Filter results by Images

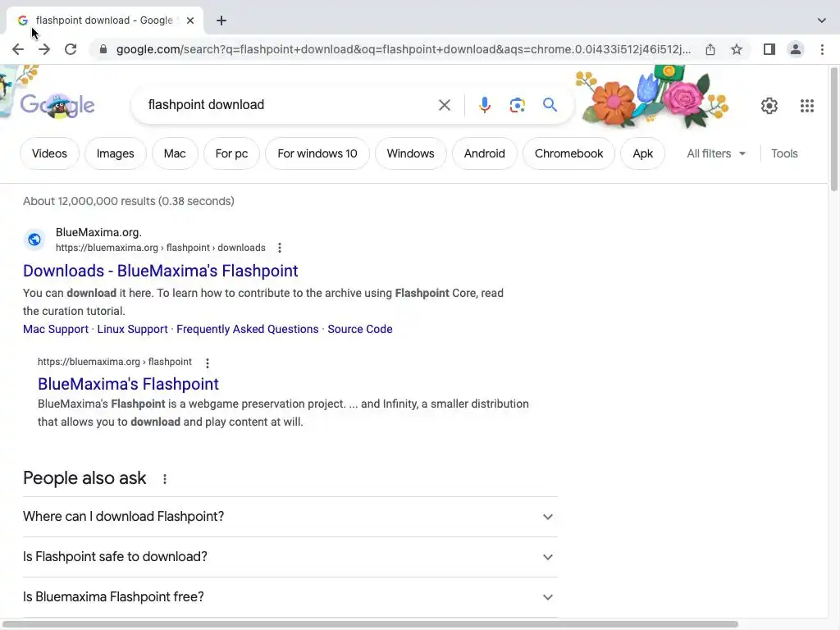click(115, 153)
